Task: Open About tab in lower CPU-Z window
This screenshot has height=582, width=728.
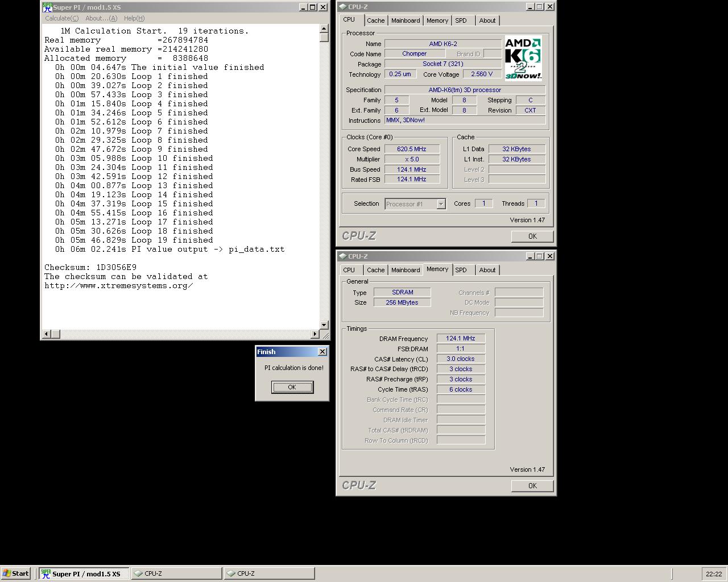Action: tap(487, 270)
